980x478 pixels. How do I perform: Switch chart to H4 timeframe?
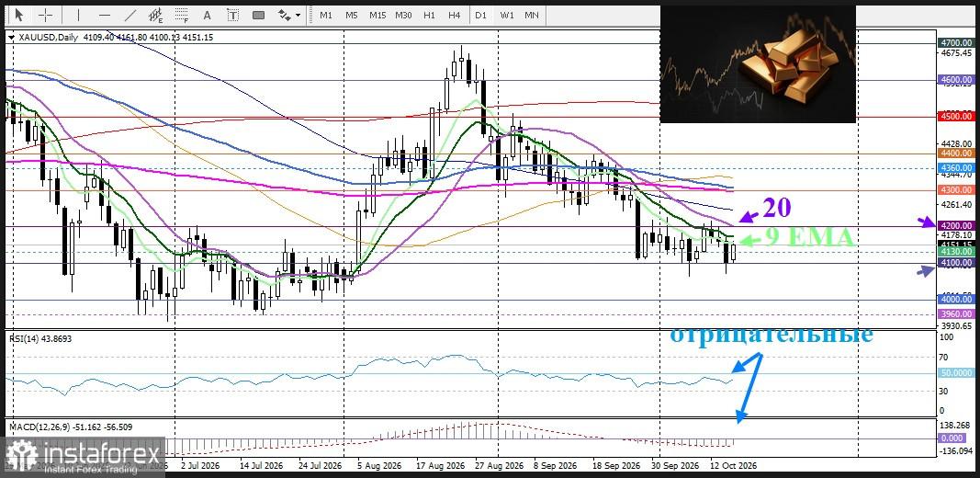click(455, 15)
